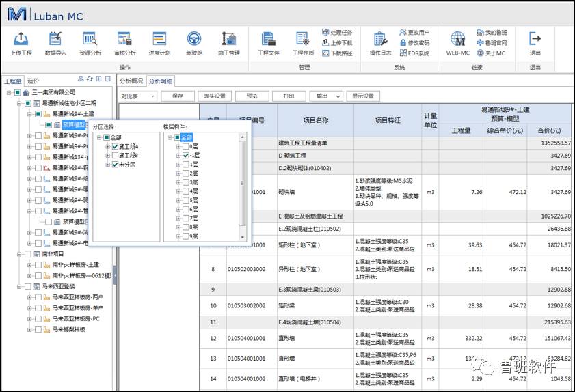Image resolution: width=575 pixels, height=392 pixels.
Task: Expand the 施工段A node
Action: click(x=108, y=147)
